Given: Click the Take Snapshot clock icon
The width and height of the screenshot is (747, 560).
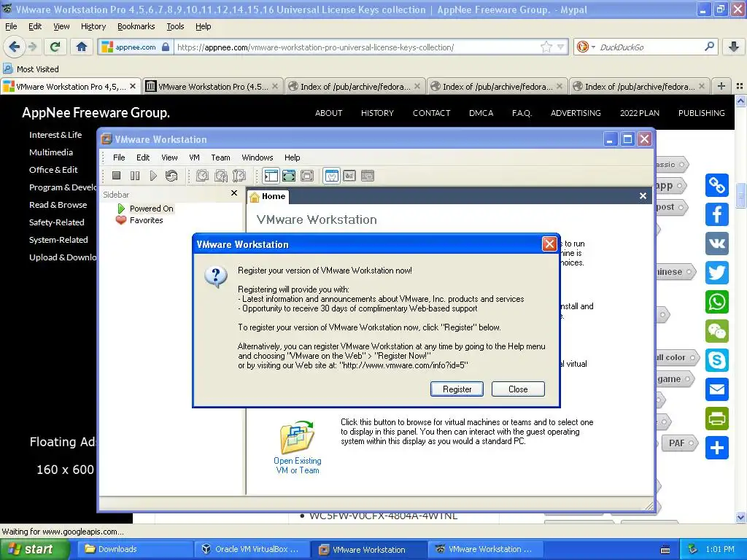Looking at the screenshot, I should pos(203,176).
